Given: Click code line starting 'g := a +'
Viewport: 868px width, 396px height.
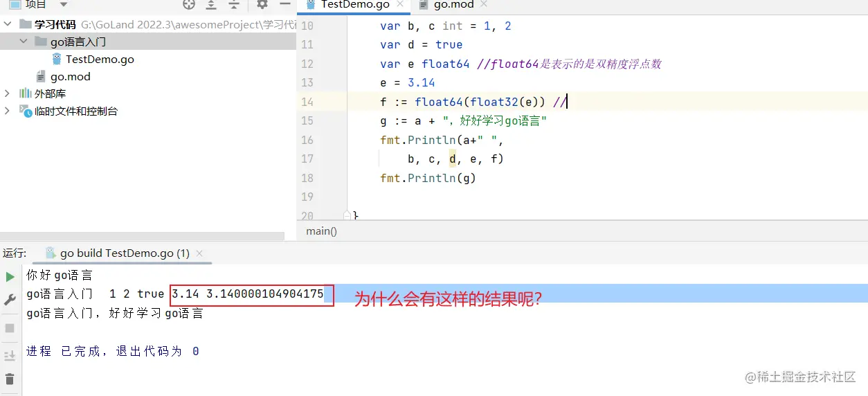Looking at the screenshot, I should coord(464,120).
